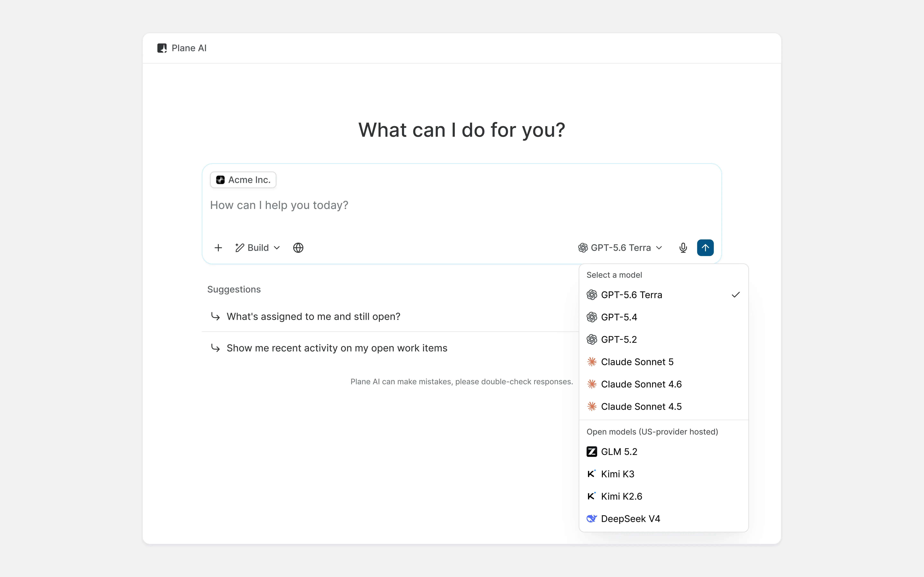924x577 pixels.
Task: Choose GPT-5.2 from model list
Action: click(664, 340)
